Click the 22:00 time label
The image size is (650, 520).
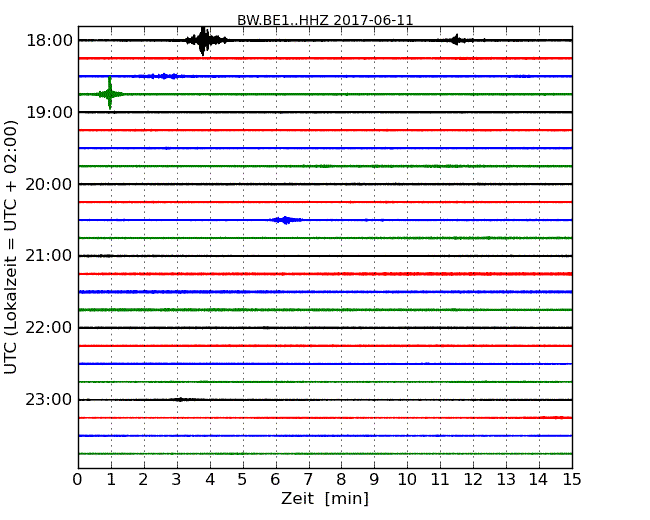(x=49, y=328)
